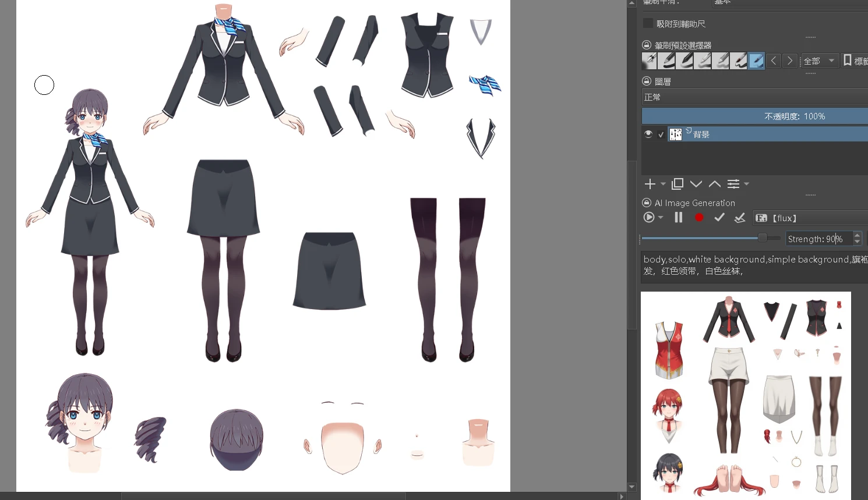The image size is (868, 500).
Task: Move layer down with the down chevron
Action: pos(696,184)
